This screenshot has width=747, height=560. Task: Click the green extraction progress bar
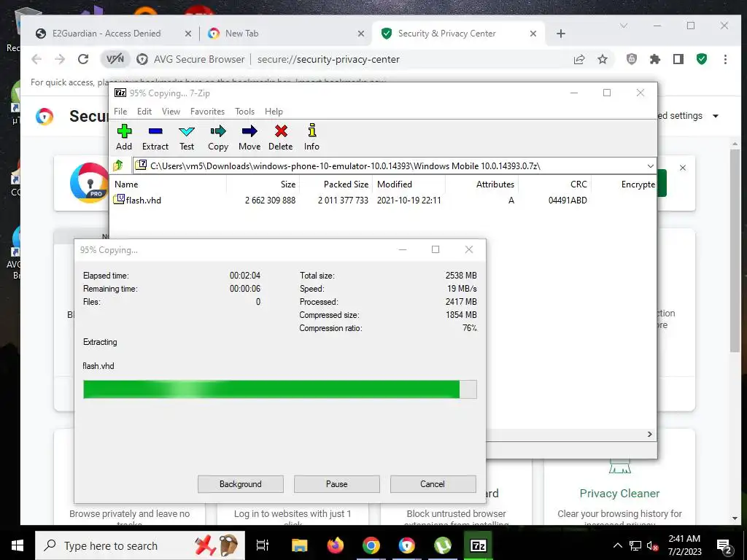click(x=279, y=389)
